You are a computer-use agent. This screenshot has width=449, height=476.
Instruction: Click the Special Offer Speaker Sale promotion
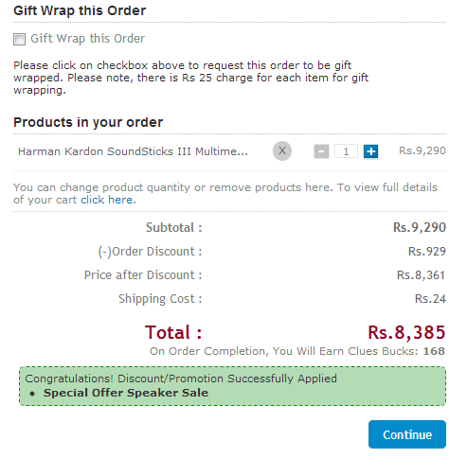[x=126, y=393]
